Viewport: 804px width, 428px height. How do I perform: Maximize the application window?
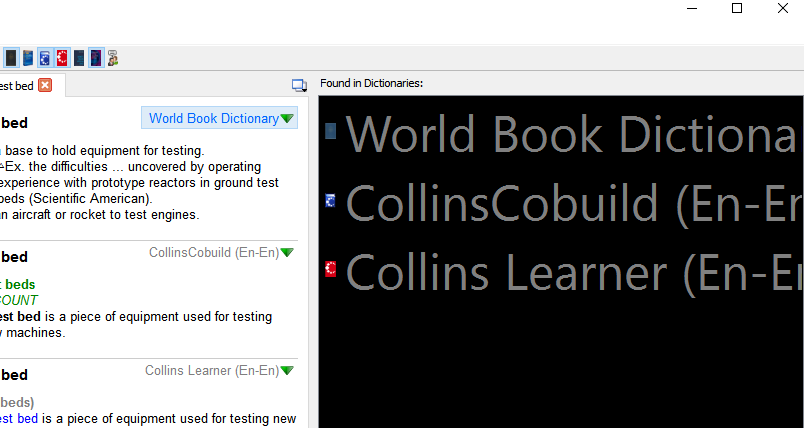click(737, 8)
